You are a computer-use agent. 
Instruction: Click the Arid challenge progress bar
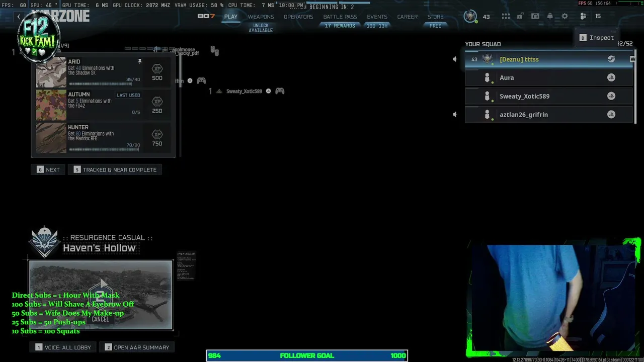pos(100,84)
